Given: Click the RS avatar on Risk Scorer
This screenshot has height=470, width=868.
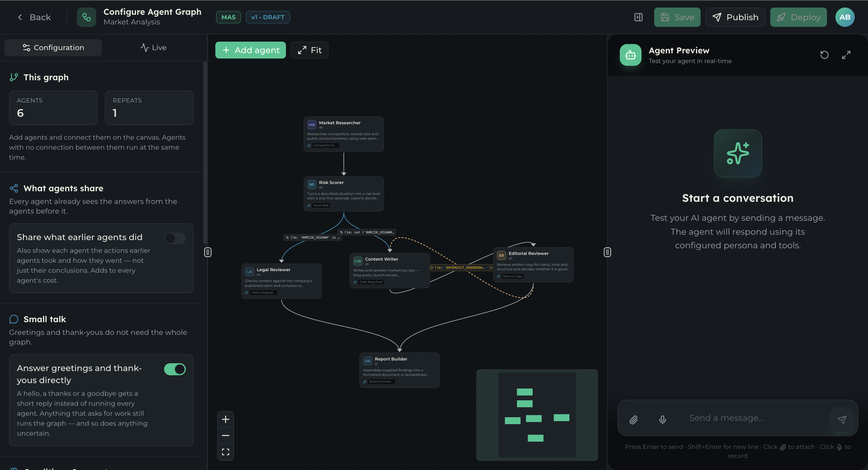Looking at the screenshot, I should [x=312, y=185].
